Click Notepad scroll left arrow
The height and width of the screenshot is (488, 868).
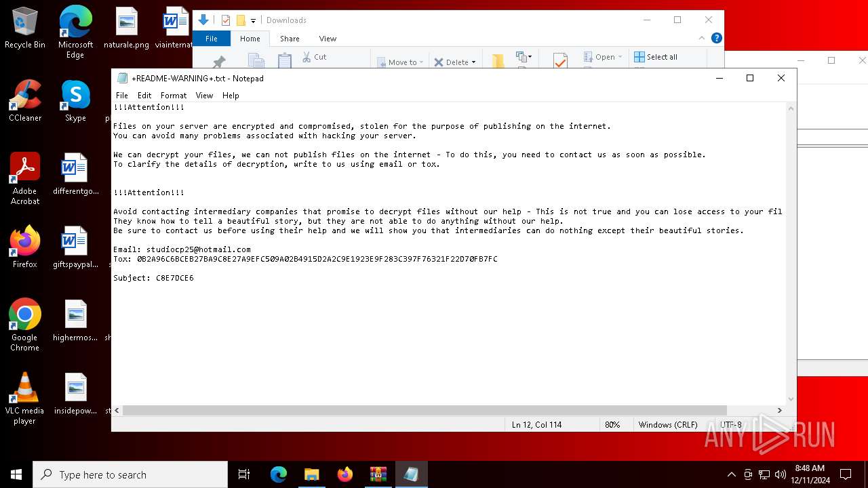tap(117, 410)
